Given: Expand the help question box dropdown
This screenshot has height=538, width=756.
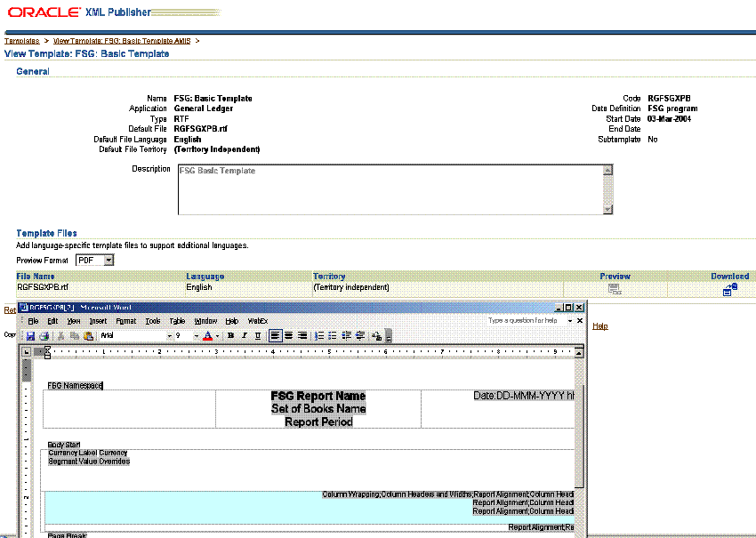Looking at the screenshot, I should pos(570,321).
